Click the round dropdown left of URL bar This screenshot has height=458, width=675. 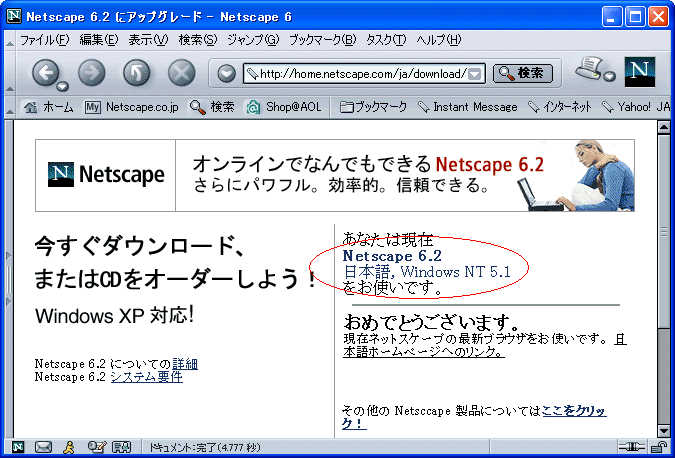[x=226, y=74]
